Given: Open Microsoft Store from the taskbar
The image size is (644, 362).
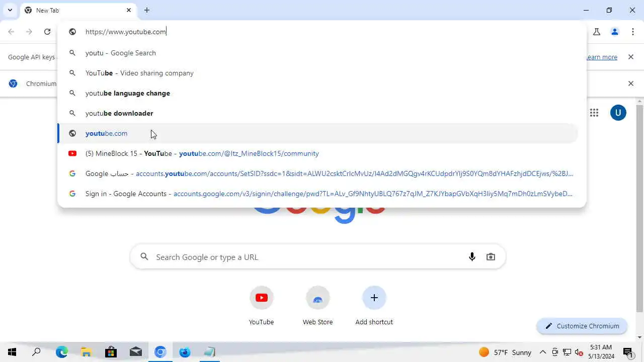Looking at the screenshot, I should coord(111,352).
